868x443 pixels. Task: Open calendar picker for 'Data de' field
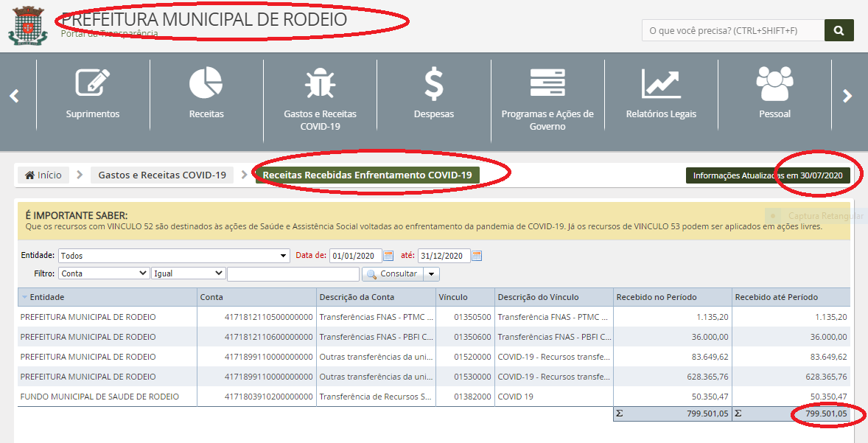point(388,256)
